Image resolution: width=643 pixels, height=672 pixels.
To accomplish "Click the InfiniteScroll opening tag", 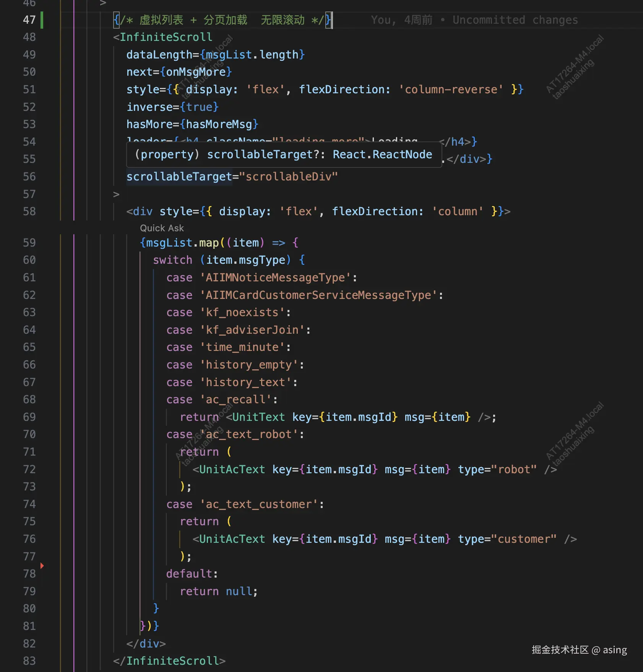I will [x=162, y=37].
